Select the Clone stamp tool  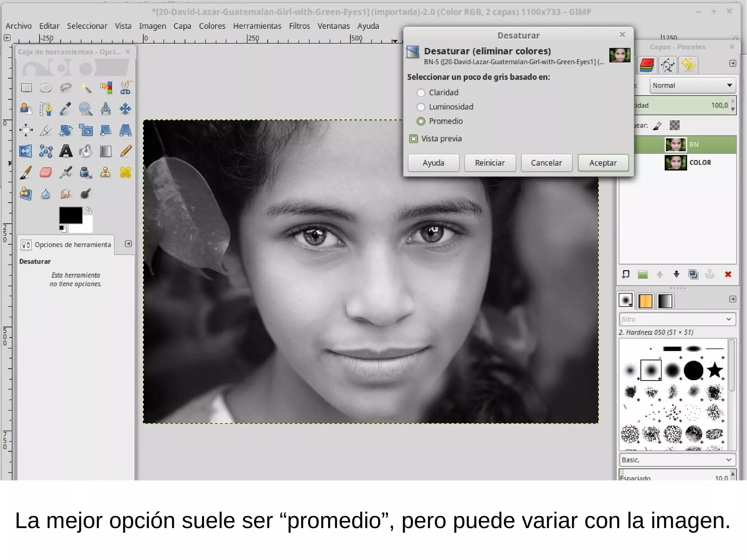106,173
